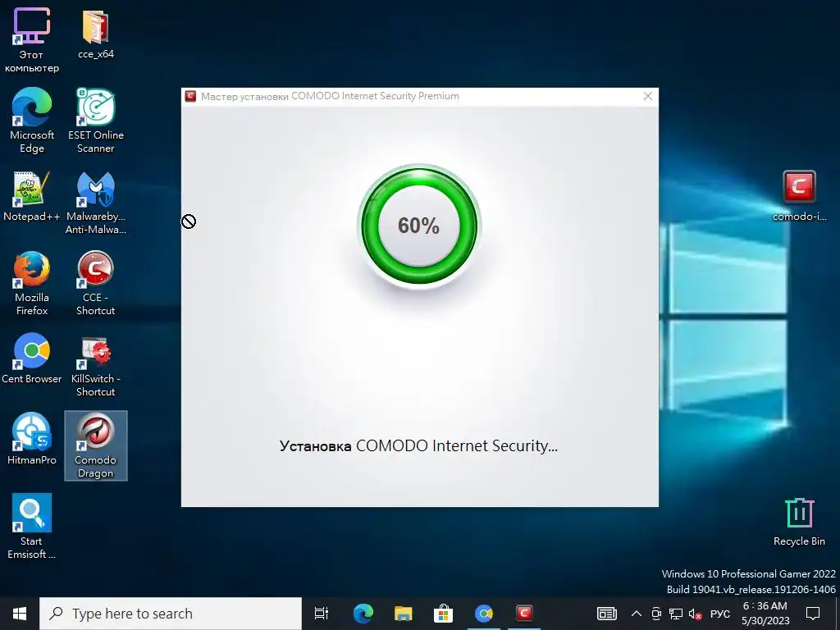Open the Этот компьютер desktop icon

32,39
